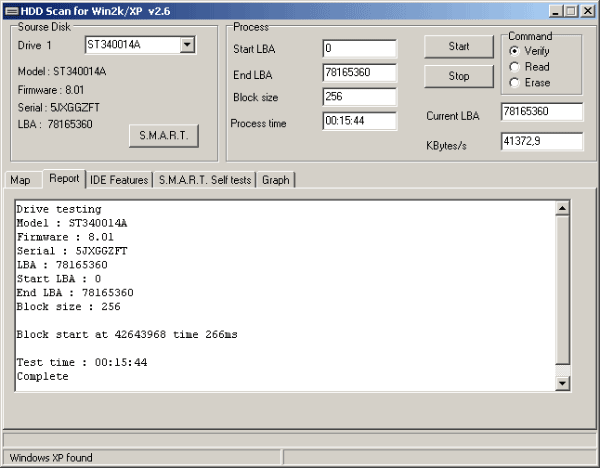Click the Stop button
The width and height of the screenshot is (600, 468).
point(459,76)
